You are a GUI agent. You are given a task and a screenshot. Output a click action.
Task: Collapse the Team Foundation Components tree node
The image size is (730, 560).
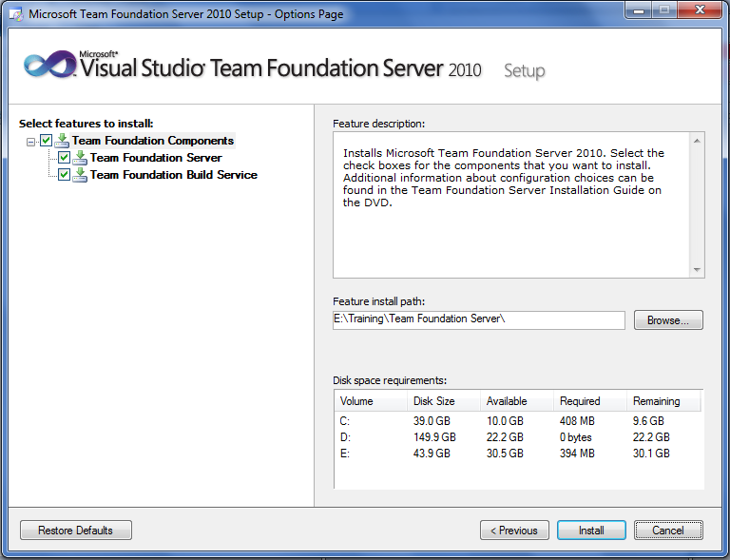(30, 142)
